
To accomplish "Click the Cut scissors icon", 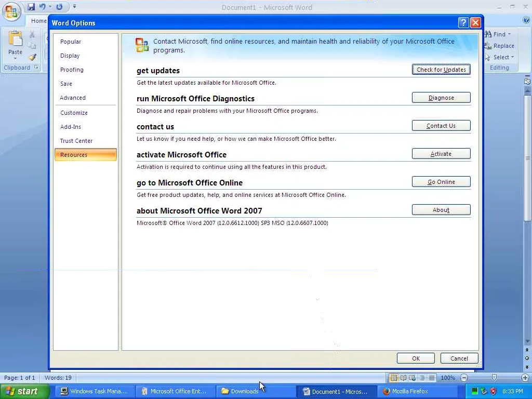I will [x=32, y=35].
